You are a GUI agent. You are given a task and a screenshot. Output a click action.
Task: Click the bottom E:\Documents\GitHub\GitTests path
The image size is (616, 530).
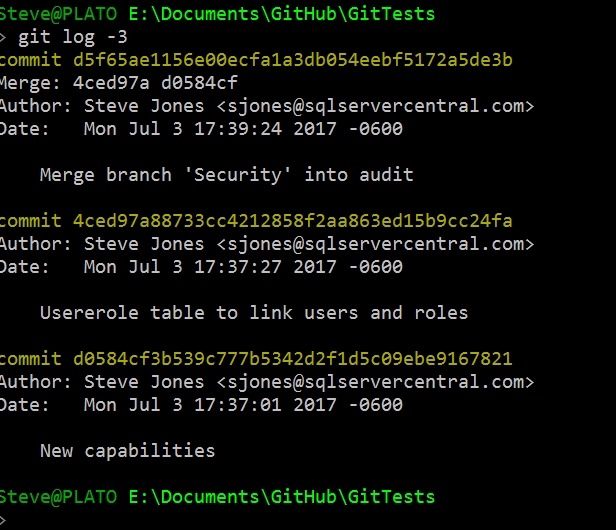tap(282, 497)
